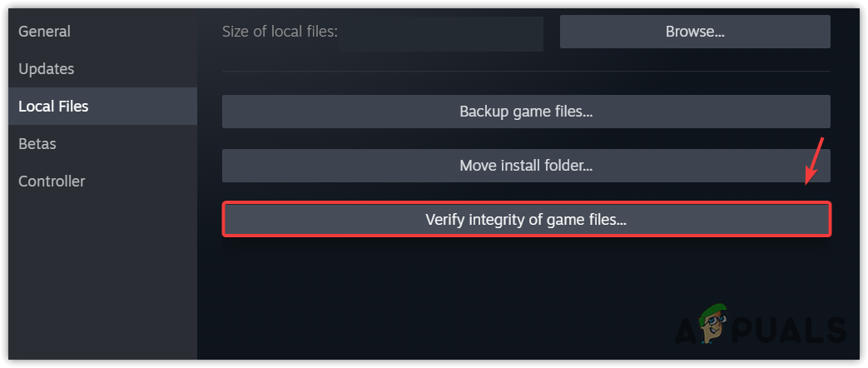
Task: Click the divider line below Browse
Action: click(526, 71)
